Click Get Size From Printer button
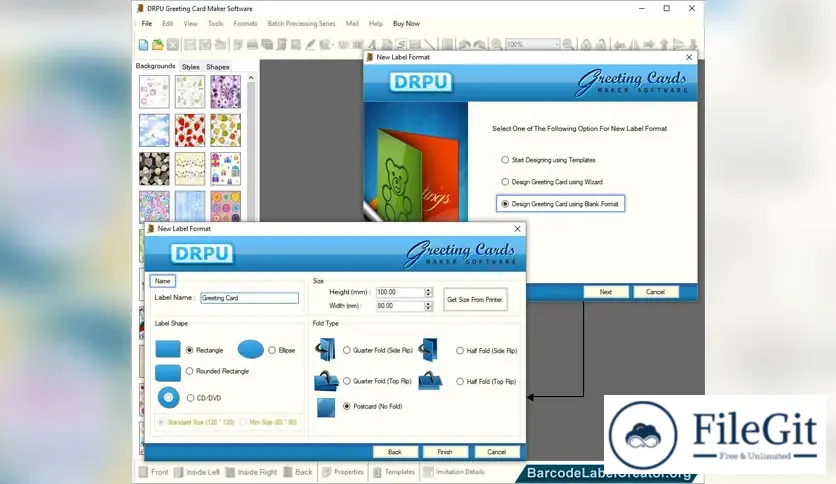Screen dimensions: 836x484 (475, 300)
